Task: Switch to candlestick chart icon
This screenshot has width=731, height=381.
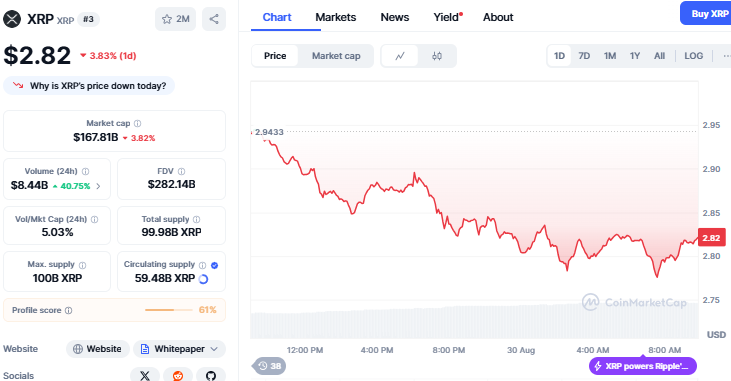Action: click(x=437, y=56)
